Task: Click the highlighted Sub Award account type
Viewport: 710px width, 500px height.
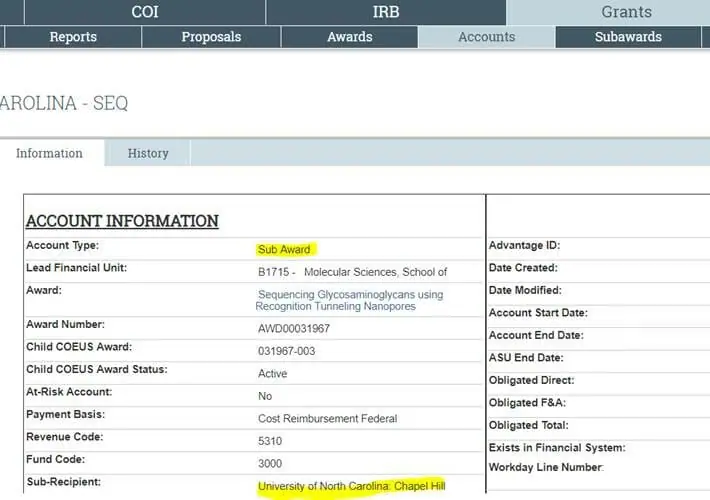Action: click(285, 248)
